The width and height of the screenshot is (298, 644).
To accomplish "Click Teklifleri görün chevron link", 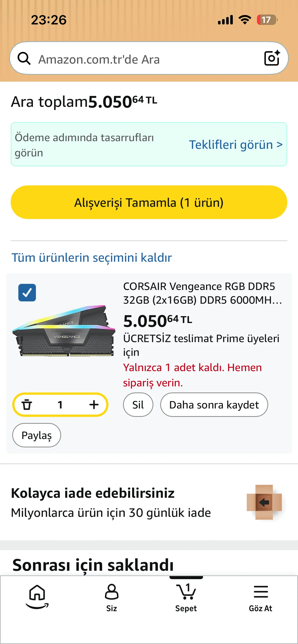I will tap(236, 144).
